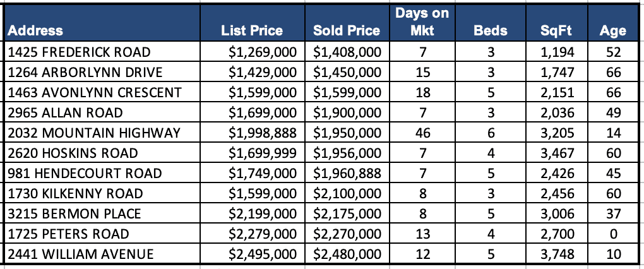Click the Sold Price column header
This screenshot has width=644, height=269.
347,30
